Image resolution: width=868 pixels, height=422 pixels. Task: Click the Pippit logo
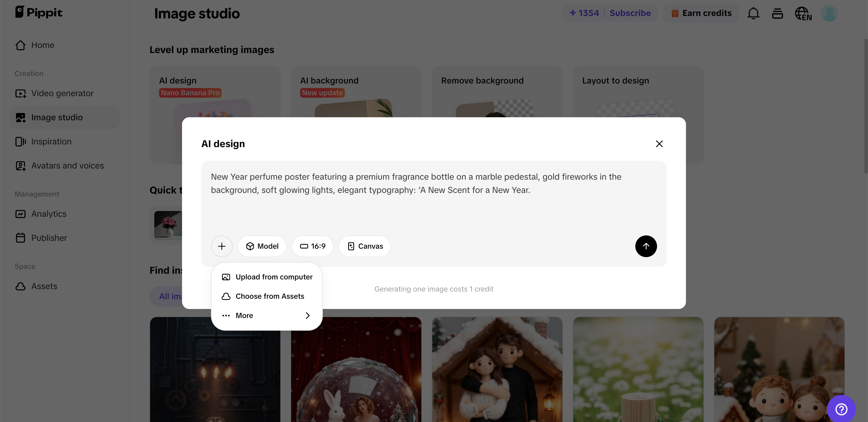point(39,12)
